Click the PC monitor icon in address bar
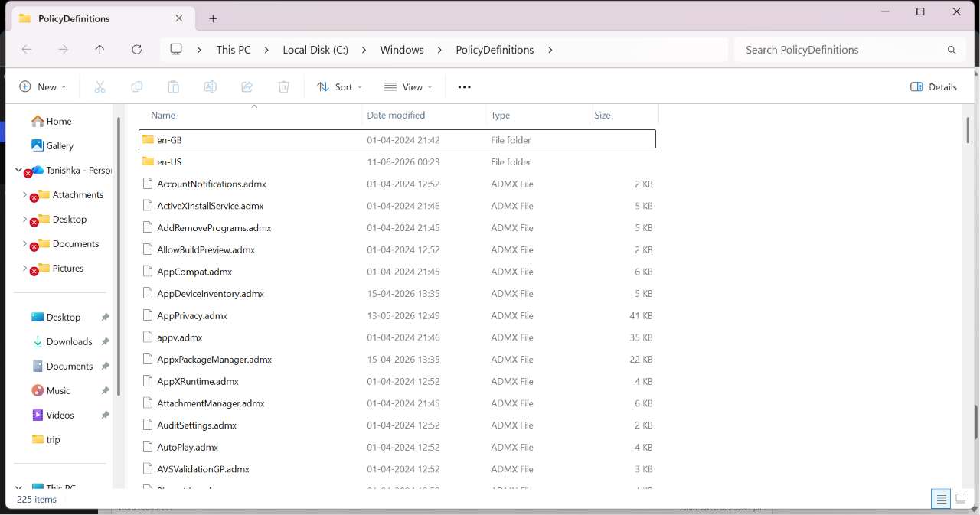This screenshot has width=980, height=515. (176, 50)
